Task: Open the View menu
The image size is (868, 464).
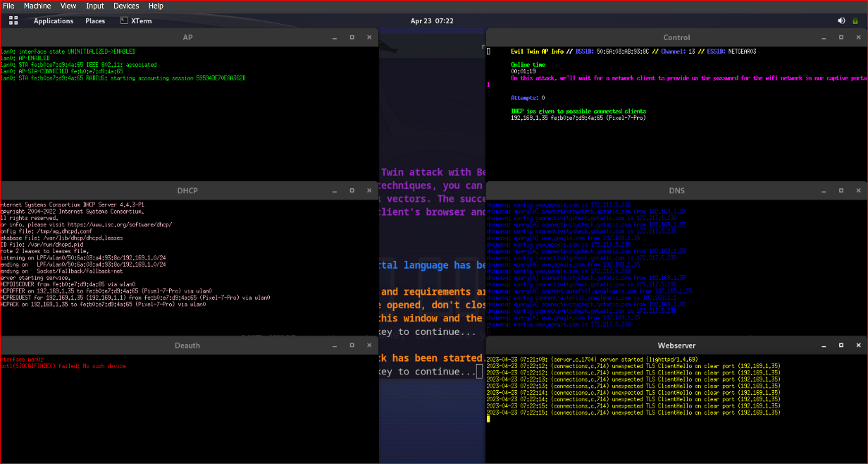Action: pos(68,6)
